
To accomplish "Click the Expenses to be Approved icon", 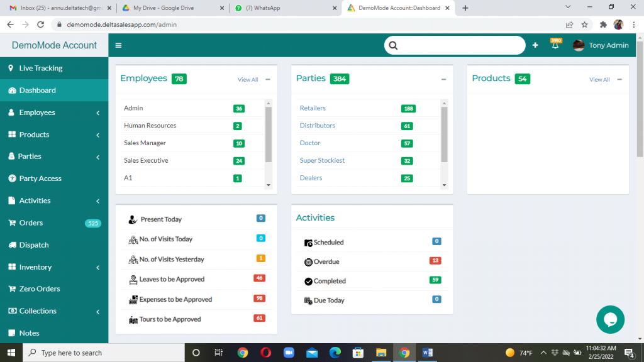I will pyautogui.click(x=133, y=300).
